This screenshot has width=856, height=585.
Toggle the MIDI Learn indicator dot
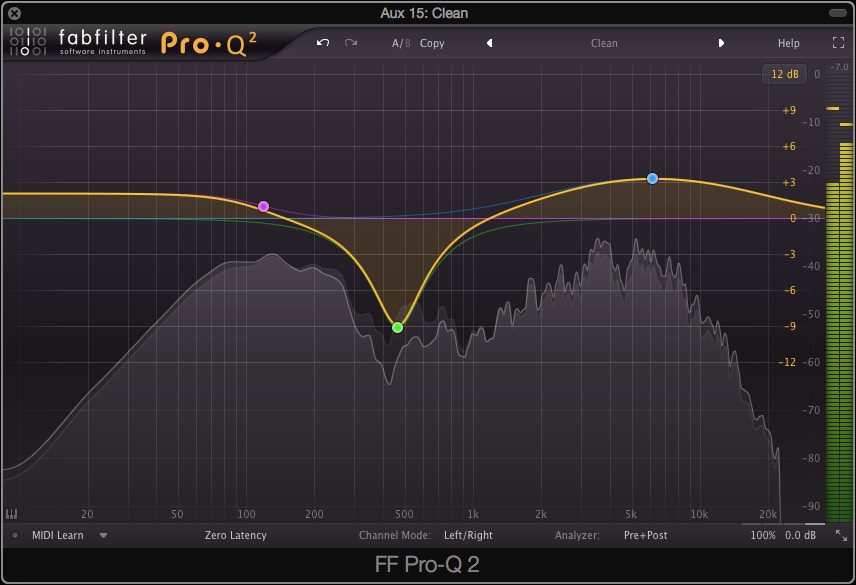[x=15, y=535]
